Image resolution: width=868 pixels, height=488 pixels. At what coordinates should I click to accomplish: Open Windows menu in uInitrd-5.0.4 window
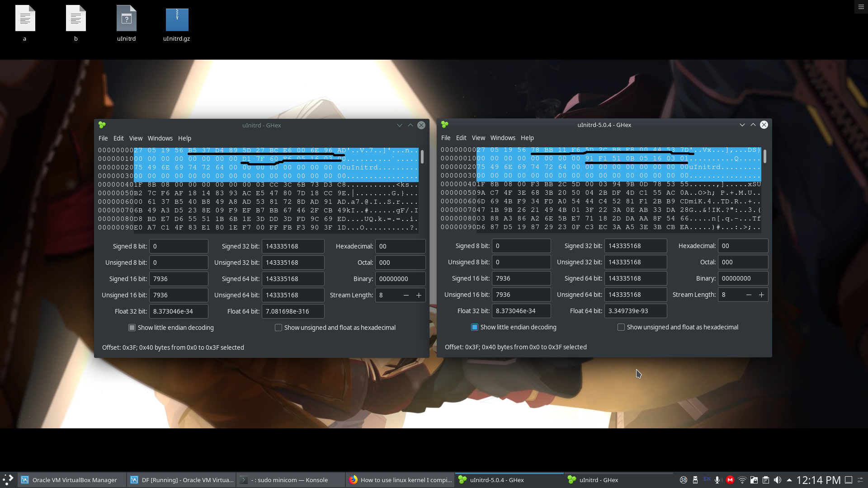tap(503, 138)
